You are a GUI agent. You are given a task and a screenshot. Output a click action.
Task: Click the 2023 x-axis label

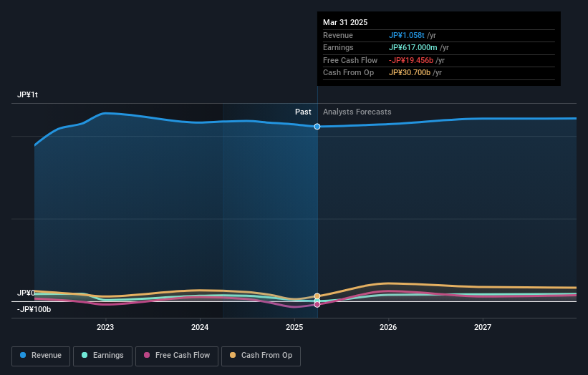point(105,327)
